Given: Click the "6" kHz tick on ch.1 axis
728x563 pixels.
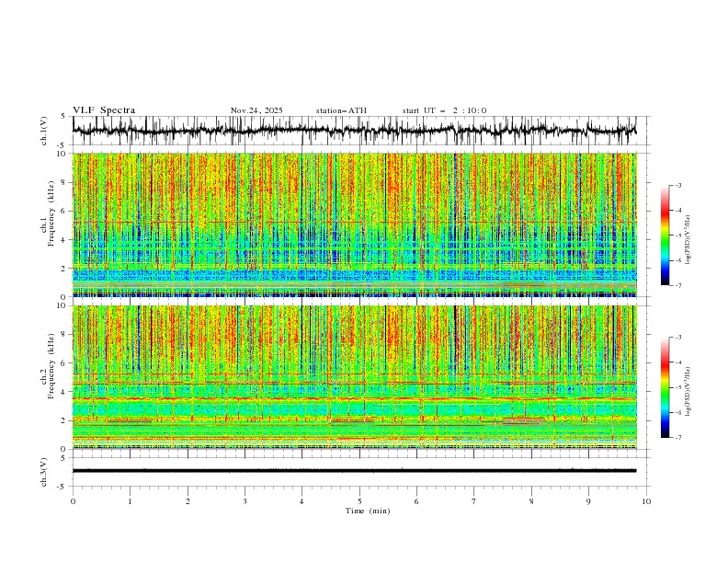Looking at the screenshot, I should point(64,211).
